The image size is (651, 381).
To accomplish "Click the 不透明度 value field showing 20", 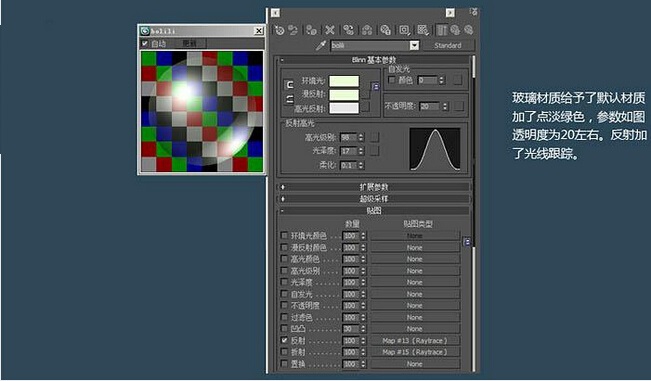I will (x=430, y=106).
